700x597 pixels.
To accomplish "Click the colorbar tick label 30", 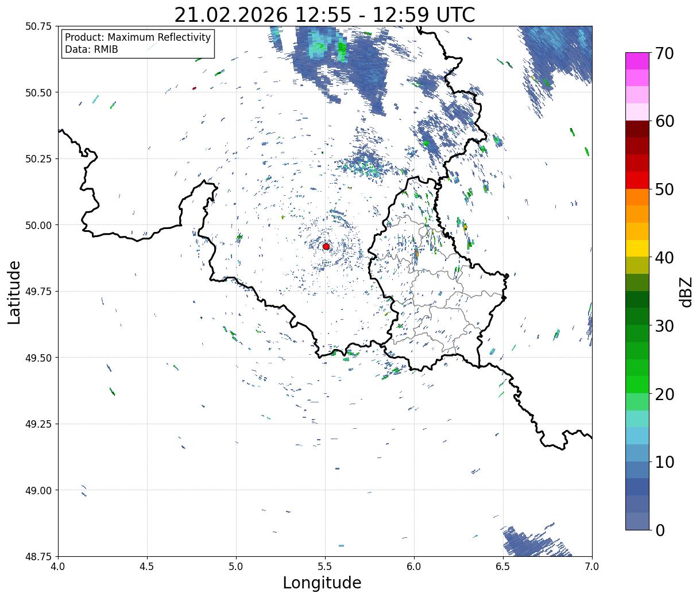I will point(664,326).
